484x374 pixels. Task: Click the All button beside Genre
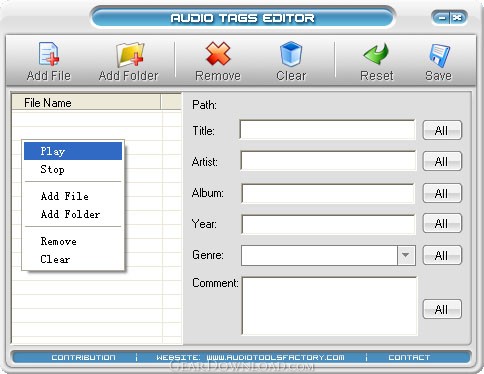(442, 255)
